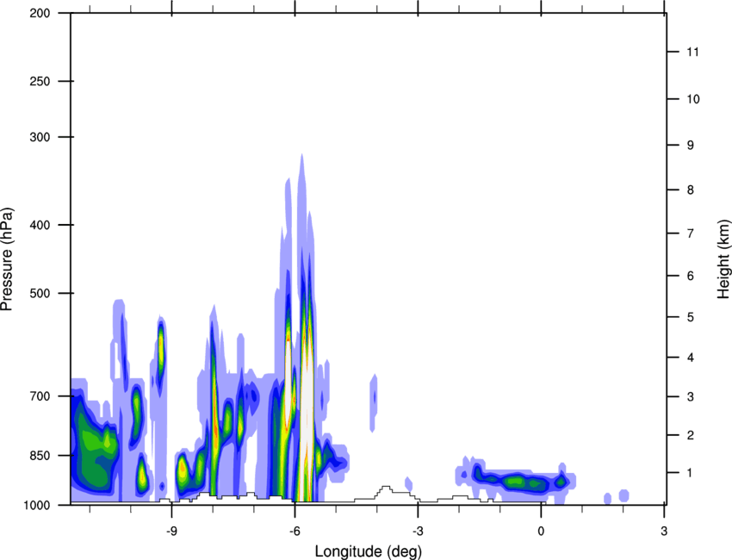The width and height of the screenshot is (732, 560).
Task: Click the 300 pressure tick label
Action: pos(40,137)
